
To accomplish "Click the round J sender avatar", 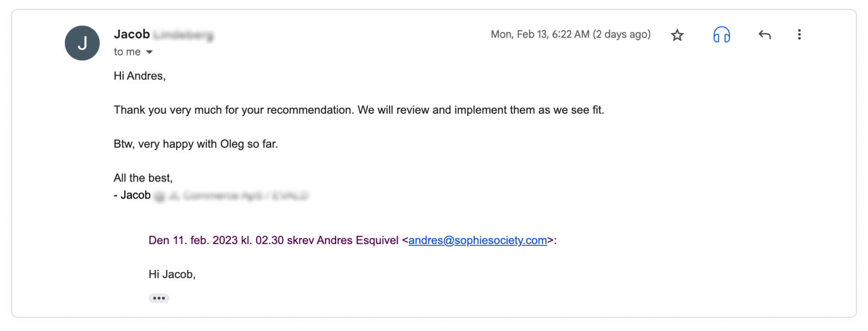I will tap(82, 43).
